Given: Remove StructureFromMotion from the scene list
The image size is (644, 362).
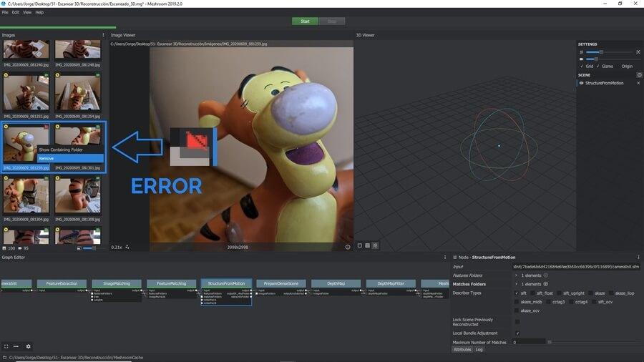Looking at the screenshot, I should (x=638, y=83).
